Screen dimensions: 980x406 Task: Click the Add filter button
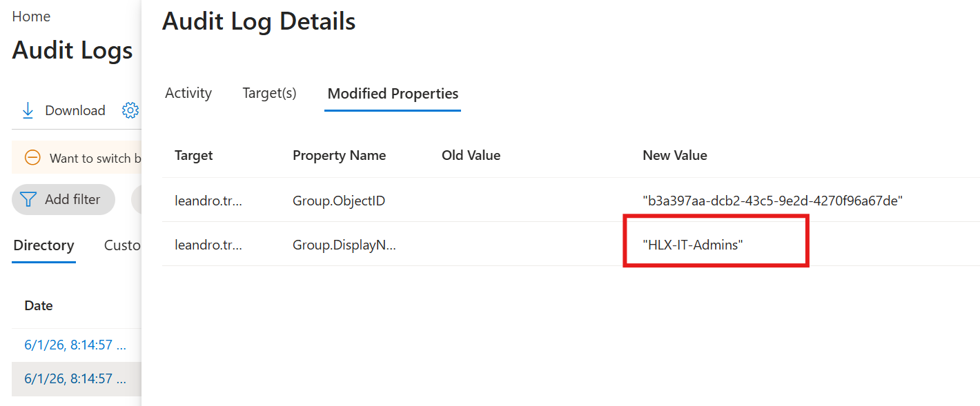63,199
